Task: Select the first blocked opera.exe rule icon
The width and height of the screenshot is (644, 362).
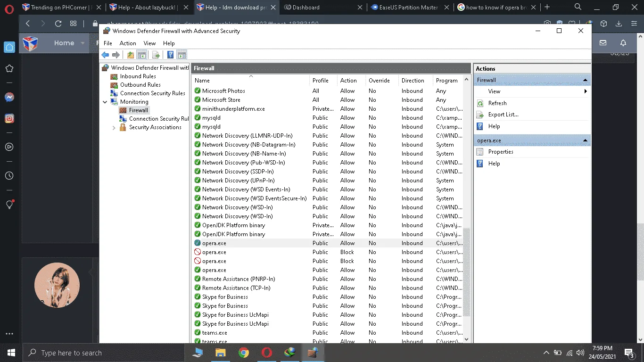Action: coord(198,252)
